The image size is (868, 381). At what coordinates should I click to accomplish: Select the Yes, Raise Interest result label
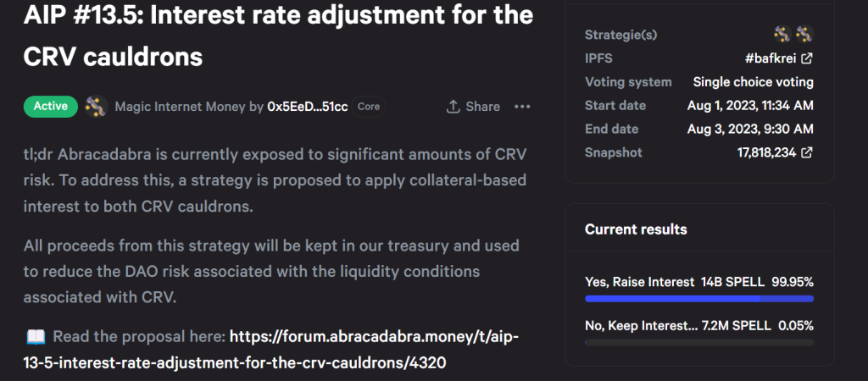pos(640,281)
